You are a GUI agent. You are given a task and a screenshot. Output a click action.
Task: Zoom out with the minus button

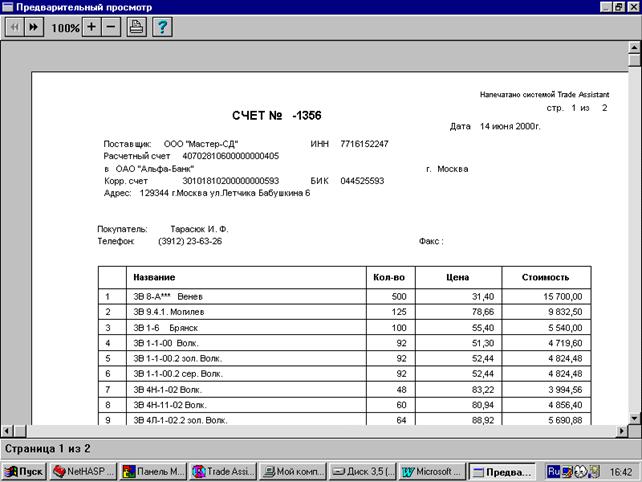pos(111,28)
